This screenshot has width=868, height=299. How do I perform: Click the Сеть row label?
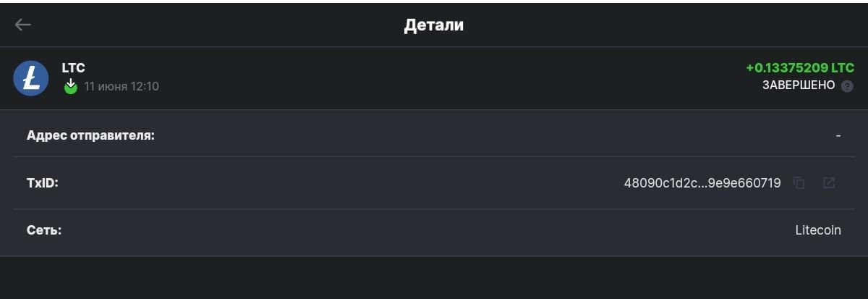tap(44, 230)
